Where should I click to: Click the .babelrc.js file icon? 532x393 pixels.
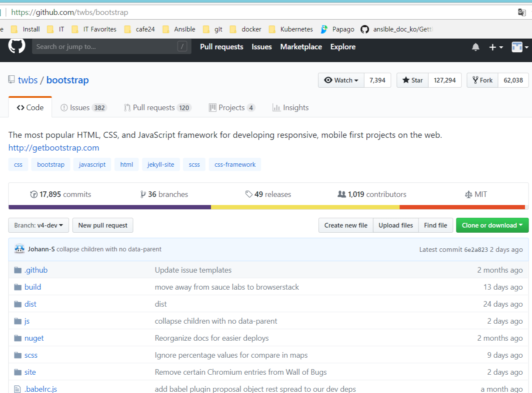(17, 389)
